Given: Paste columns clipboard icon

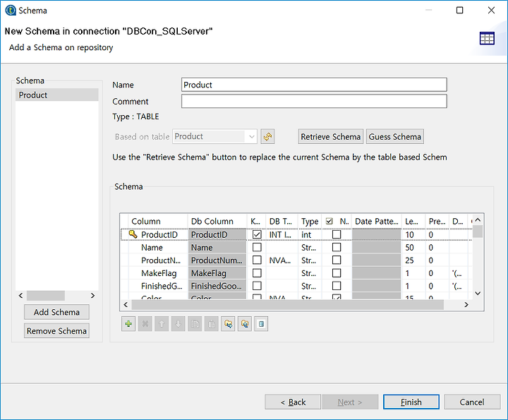Looking at the screenshot, I should (212, 324).
